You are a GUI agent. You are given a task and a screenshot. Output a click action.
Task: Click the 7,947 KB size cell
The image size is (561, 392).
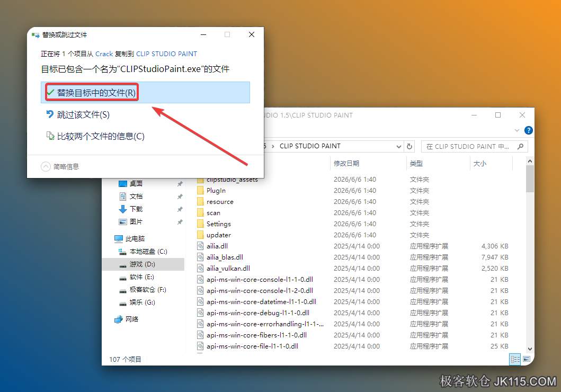coord(495,257)
